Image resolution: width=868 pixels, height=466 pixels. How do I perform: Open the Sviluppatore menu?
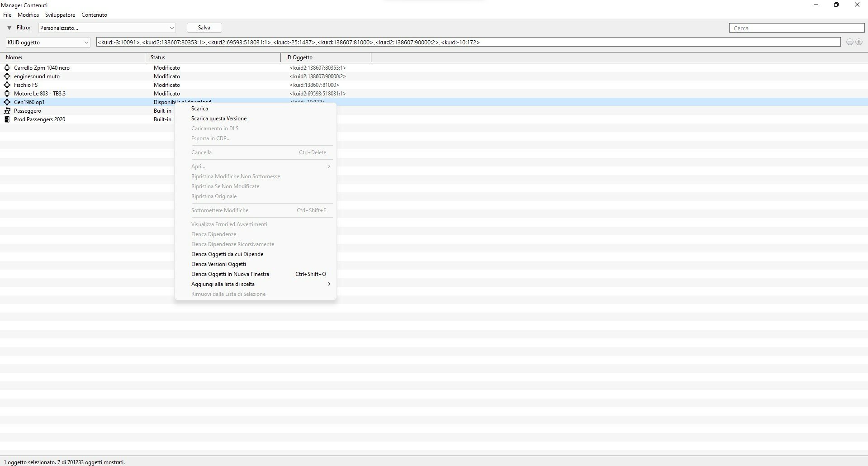coord(60,15)
